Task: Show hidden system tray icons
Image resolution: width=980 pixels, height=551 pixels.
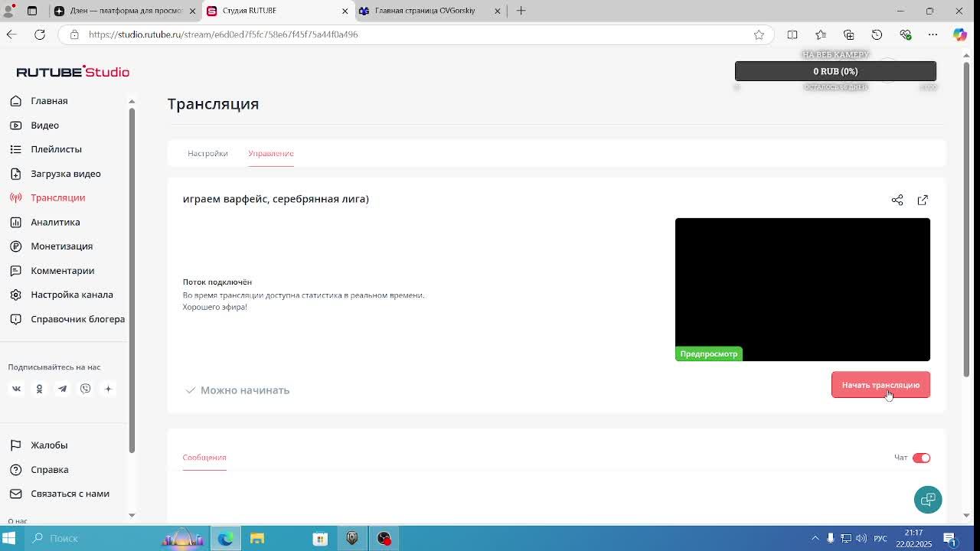Action: point(815,538)
